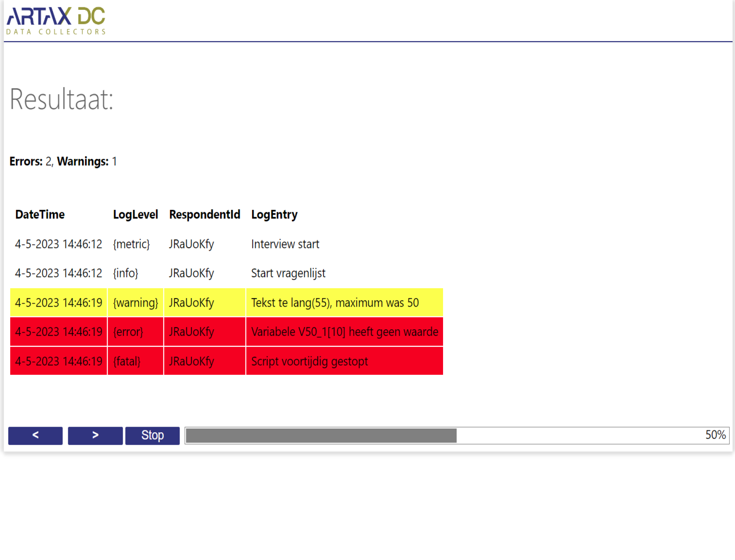Screen dimensions: 735x560
Task: Click the 'Variabele V50_1[10] heeft geen waarde' error
Action: pyautogui.click(x=344, y=332)
